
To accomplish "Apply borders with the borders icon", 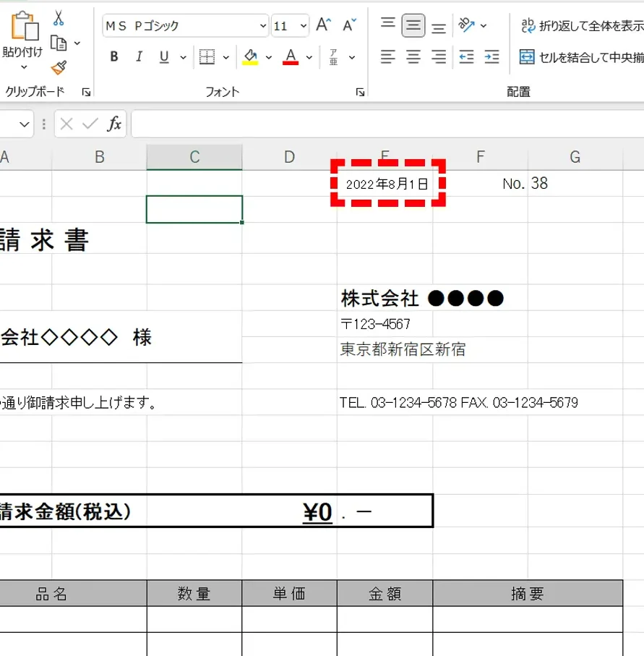I will pyautogui.click(x=207, y=57).
